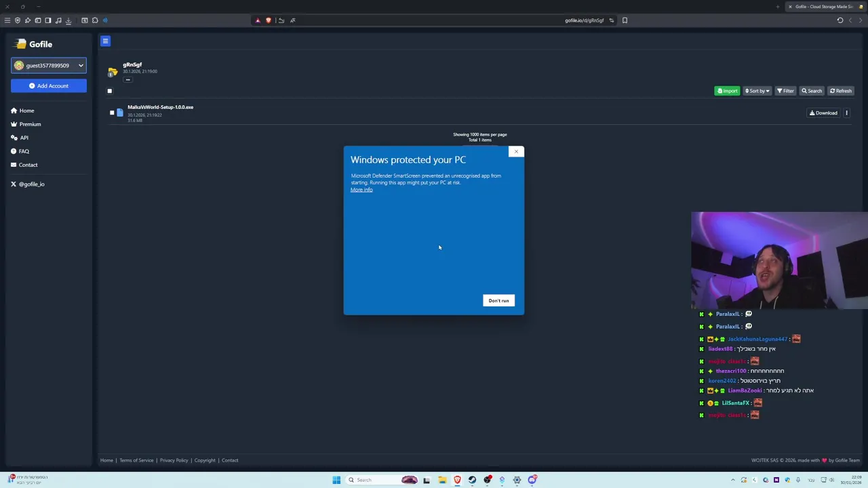
Task: Open More info link in SmartScreen dialog
Action: 361,190
